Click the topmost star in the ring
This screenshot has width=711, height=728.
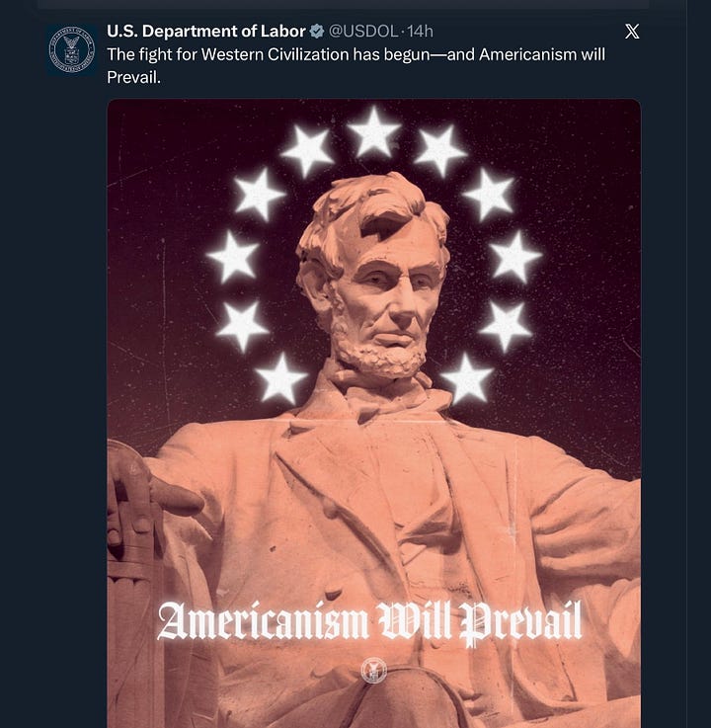[x=373, y=131]
